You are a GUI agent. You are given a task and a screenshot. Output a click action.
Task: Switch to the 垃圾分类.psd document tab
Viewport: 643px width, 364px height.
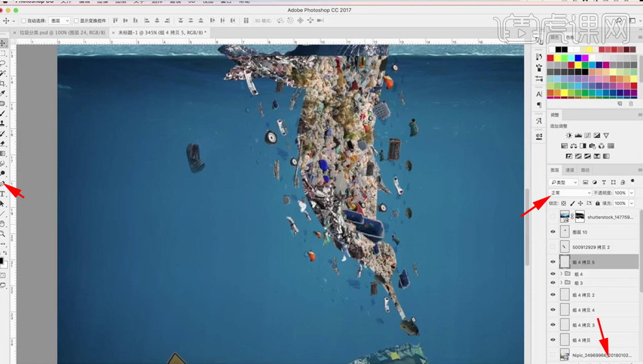coord(62,32)
